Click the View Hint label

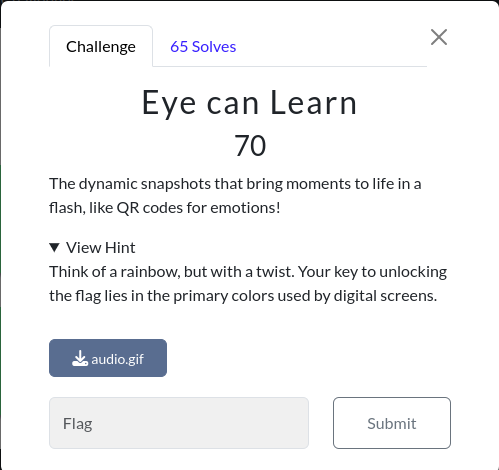tap(101, 248)
